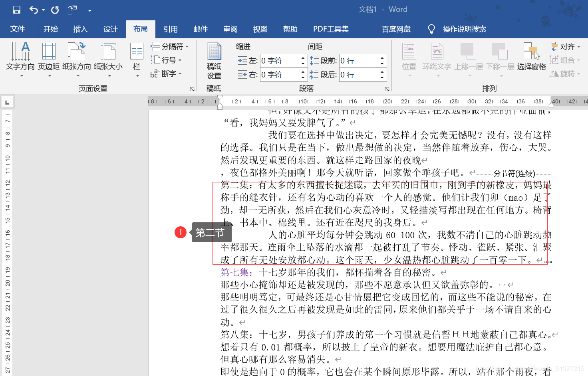Screen dimensions: 588x376
Task: Open 分隔符 breaks dropdown
Action: click(x=169, y=47)
